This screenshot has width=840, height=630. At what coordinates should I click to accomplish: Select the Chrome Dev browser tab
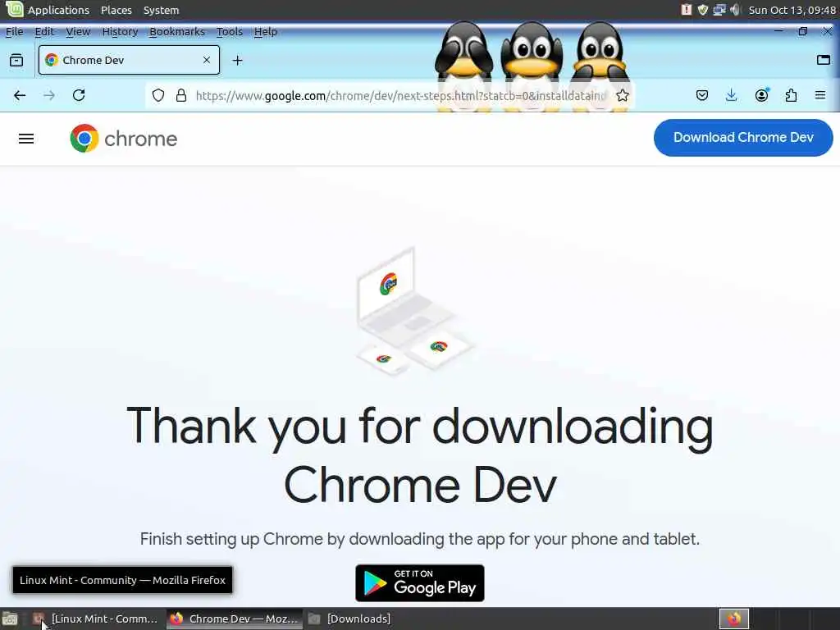129,60
